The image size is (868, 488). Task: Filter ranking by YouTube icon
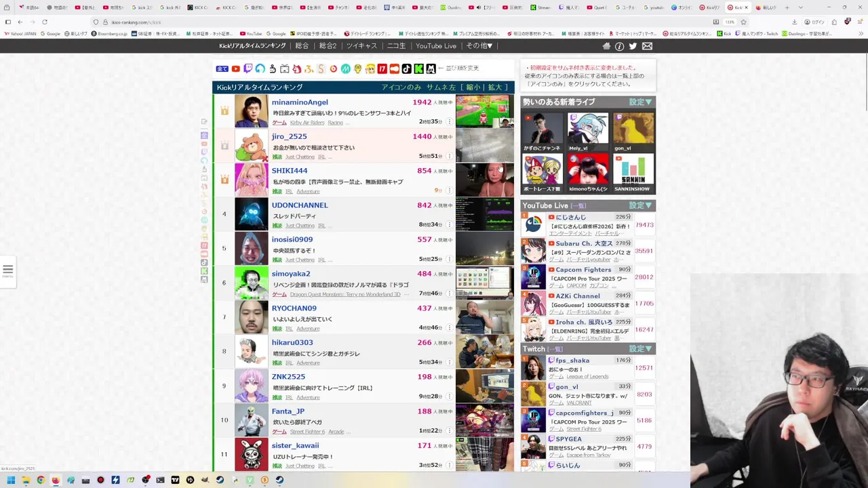click(235, 68)
